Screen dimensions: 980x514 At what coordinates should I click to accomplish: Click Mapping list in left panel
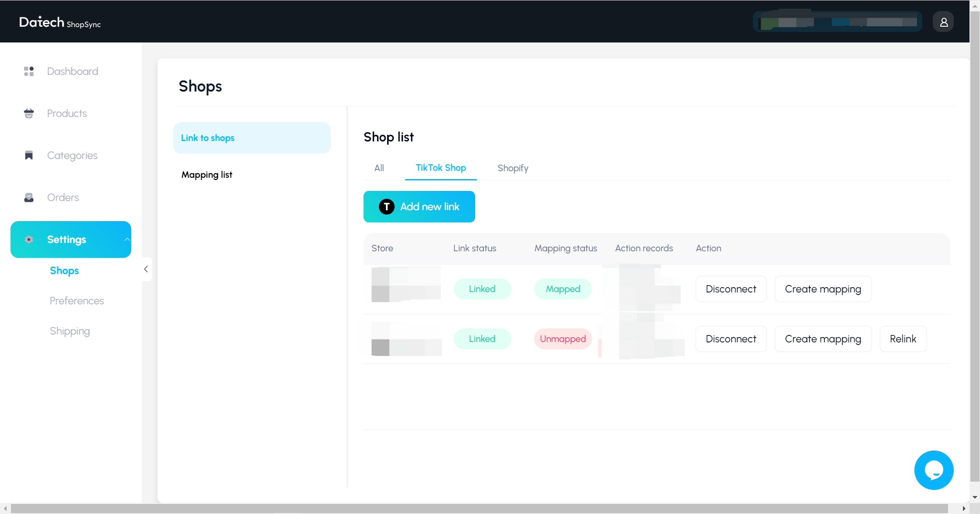coord(207,175)
